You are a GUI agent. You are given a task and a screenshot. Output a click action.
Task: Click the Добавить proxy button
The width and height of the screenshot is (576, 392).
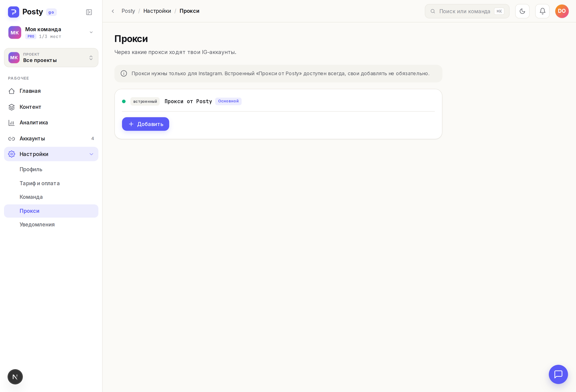145,124
